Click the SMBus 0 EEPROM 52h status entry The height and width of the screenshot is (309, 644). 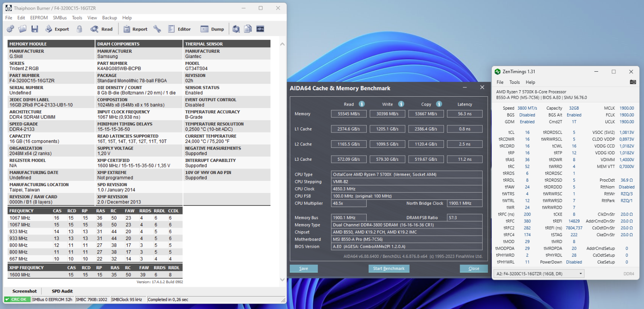pyautogui.click(x=52, y=299)
